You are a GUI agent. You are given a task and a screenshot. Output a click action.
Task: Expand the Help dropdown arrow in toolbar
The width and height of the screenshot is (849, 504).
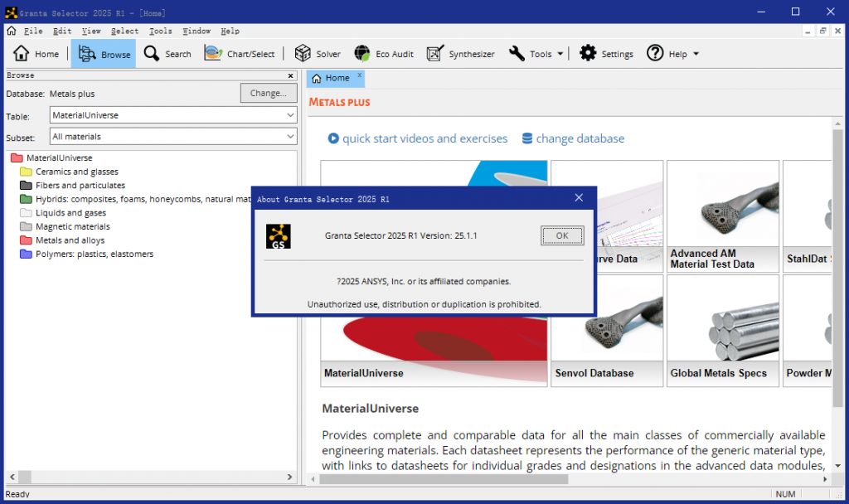696,54
